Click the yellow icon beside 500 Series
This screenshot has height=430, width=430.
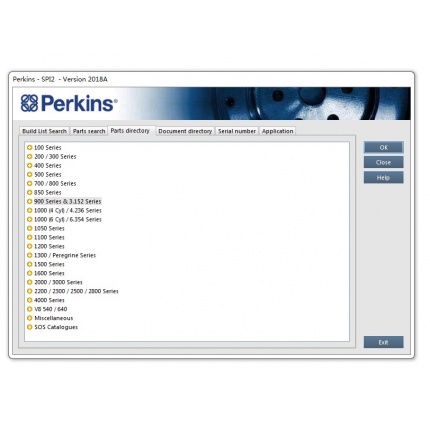click(30, 174)
